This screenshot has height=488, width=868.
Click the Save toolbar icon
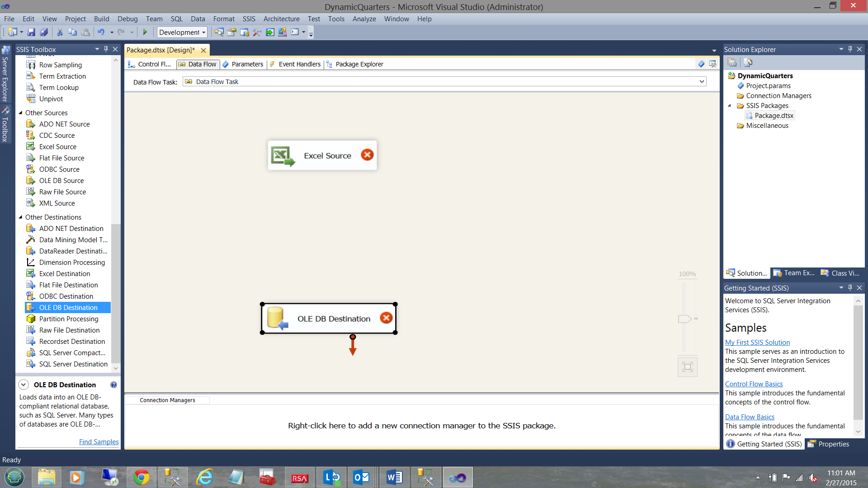pyautogui.click(x=31, y=32)
